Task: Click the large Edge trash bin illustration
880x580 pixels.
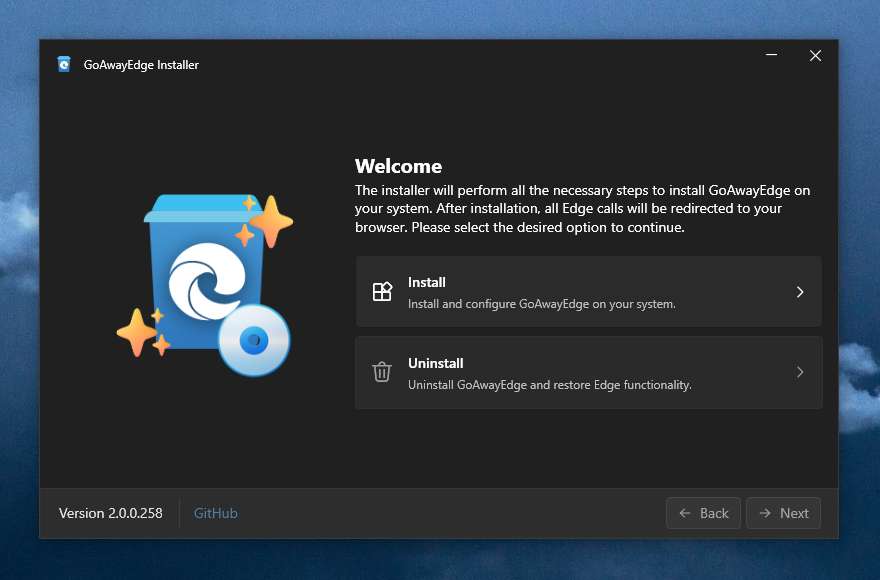Action: point(205,285)
